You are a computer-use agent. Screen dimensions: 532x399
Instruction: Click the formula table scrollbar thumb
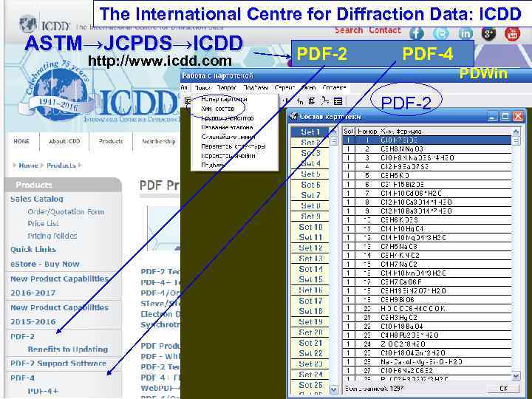point(516,140)
